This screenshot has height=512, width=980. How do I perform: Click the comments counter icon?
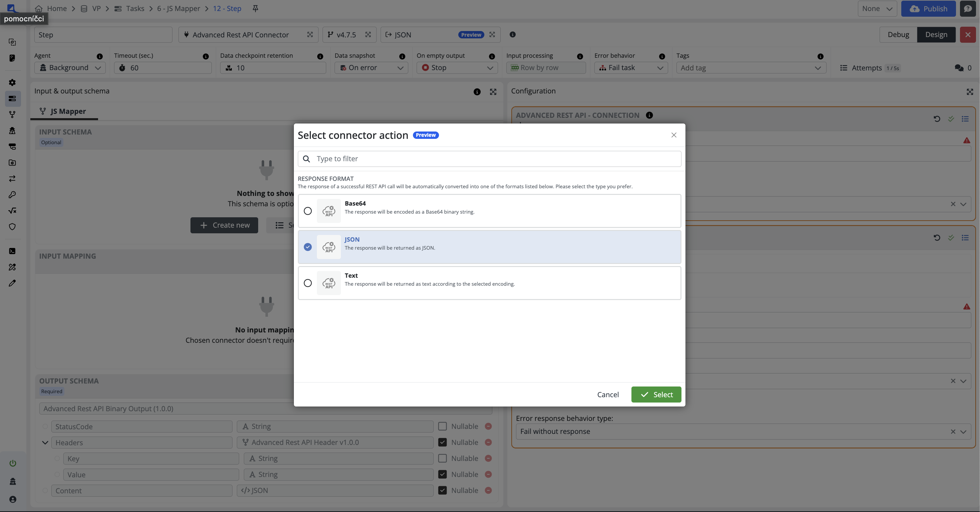959,68
